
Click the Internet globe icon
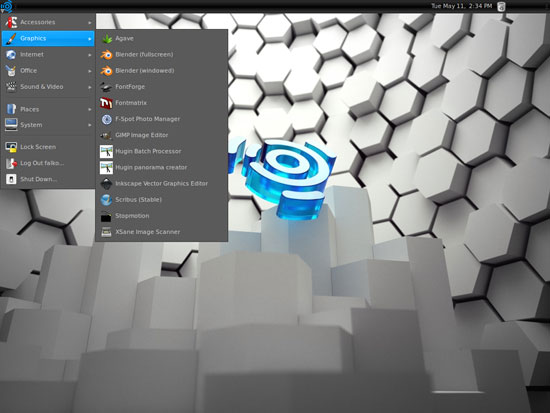(11, 54)
